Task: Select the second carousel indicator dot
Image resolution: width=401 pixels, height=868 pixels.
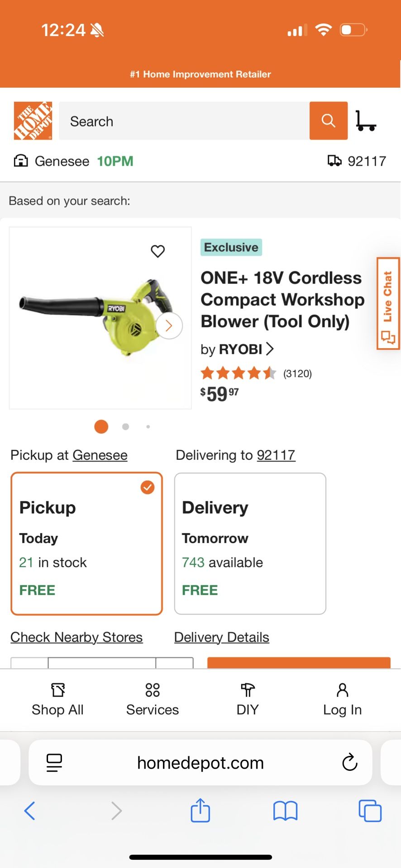Action: tap(125, 426)
